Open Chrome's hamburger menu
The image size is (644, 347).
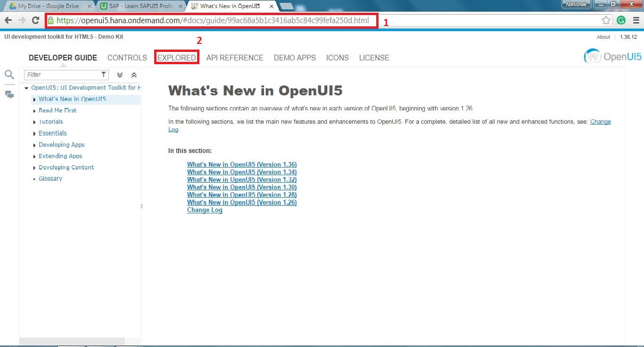[x=635, y=20]
